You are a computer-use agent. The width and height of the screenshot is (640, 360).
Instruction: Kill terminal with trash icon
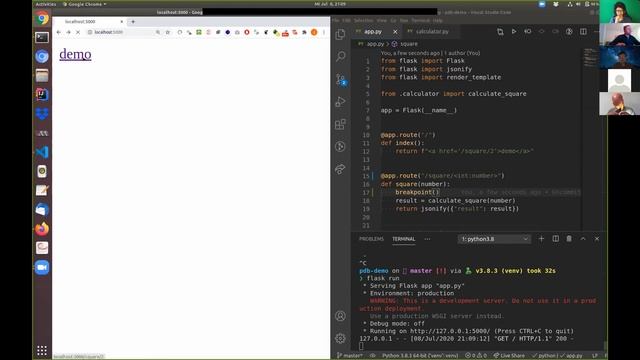569,239
